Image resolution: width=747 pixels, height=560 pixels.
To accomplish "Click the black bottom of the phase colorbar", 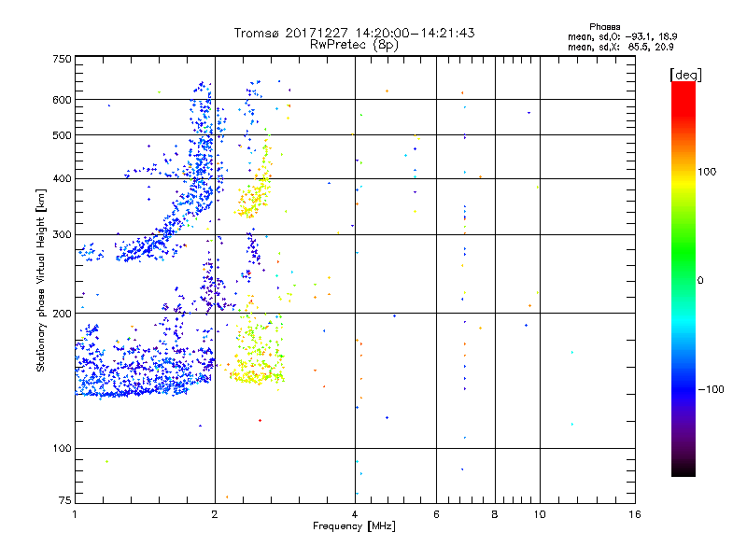I will 684,469.
